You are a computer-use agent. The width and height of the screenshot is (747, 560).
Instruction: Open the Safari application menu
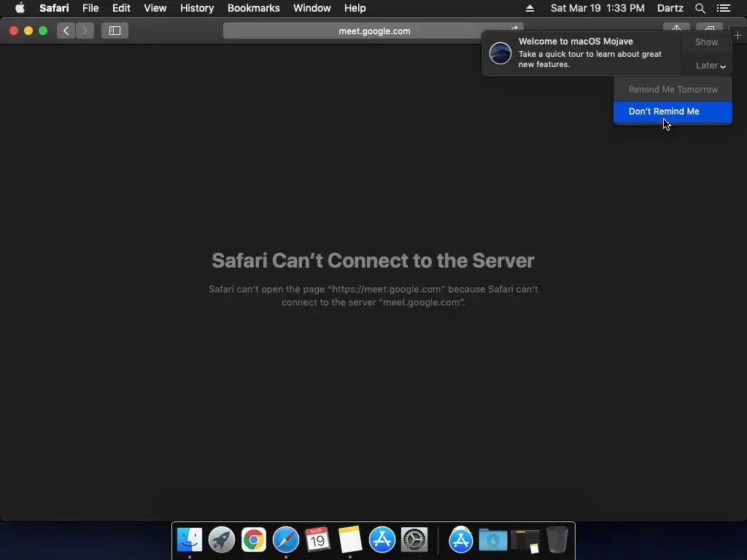pos(54,8)
